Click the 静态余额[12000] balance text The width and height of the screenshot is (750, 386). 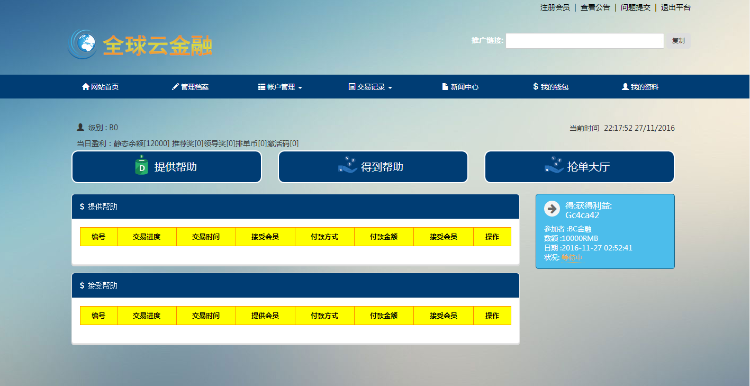pos(142,143)
